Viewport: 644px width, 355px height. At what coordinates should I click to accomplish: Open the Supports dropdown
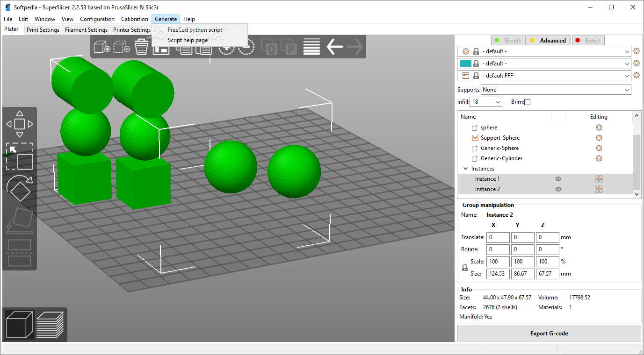point(556,90)
